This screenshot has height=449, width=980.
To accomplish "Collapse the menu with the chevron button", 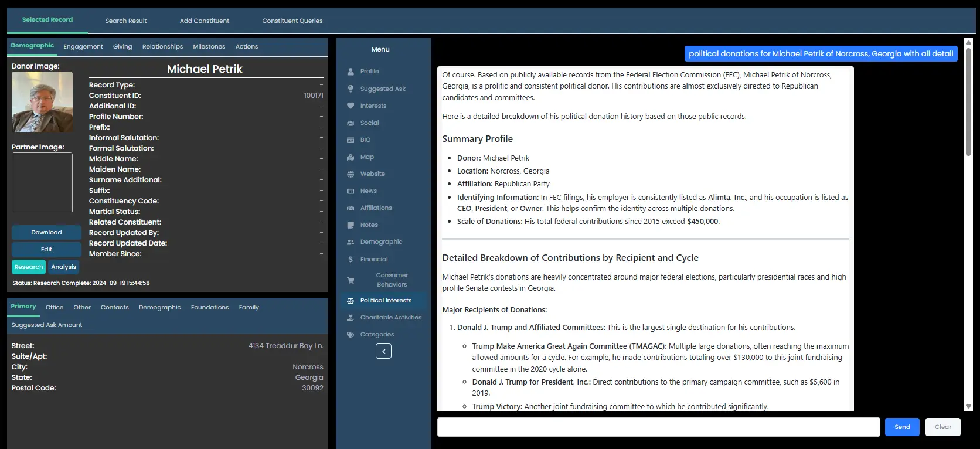I will coord(383,351).
